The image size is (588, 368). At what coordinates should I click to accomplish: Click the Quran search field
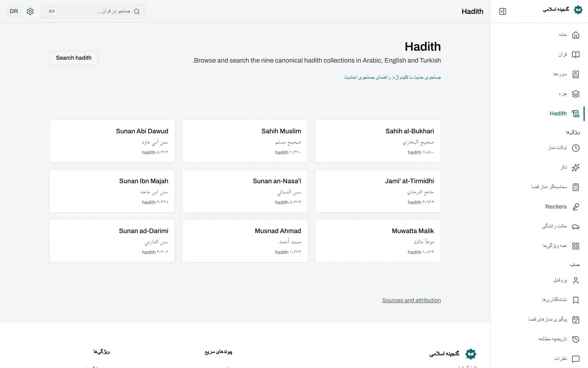(x=93, y=11)
